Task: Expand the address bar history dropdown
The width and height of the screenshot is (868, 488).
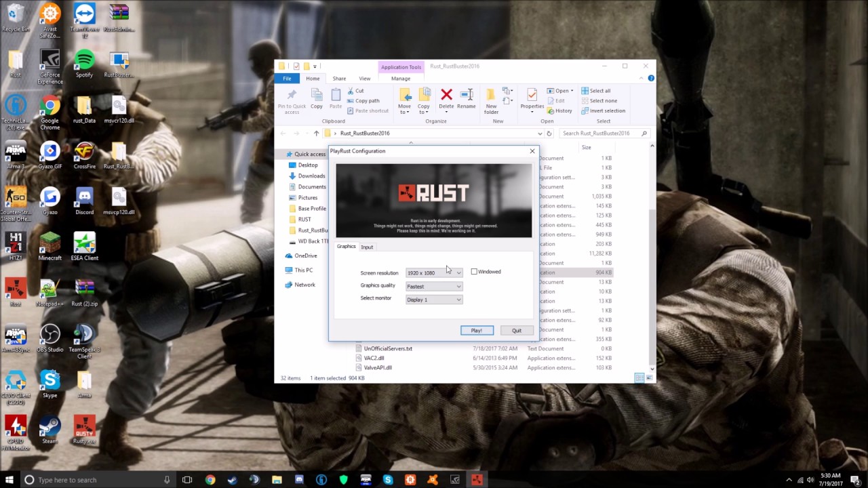Action: (540, 134)
